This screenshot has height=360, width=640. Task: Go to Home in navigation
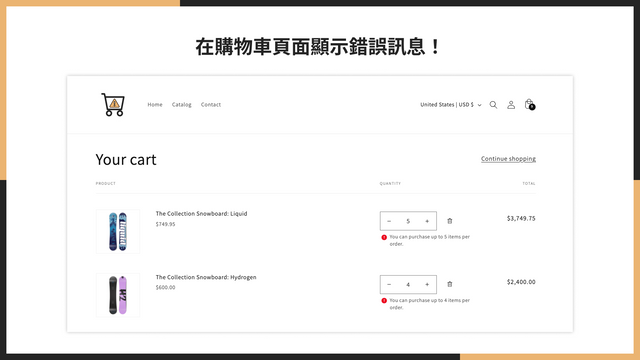pos(155,105)
